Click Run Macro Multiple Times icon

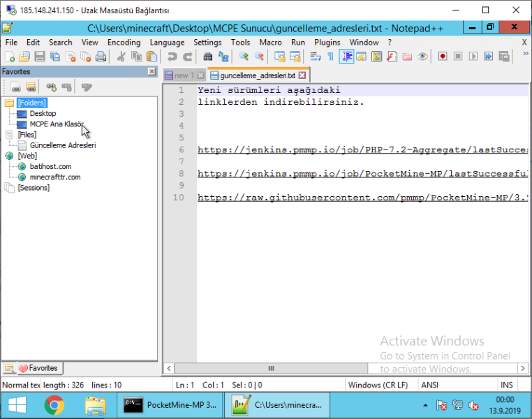click(x=489, y=57)
